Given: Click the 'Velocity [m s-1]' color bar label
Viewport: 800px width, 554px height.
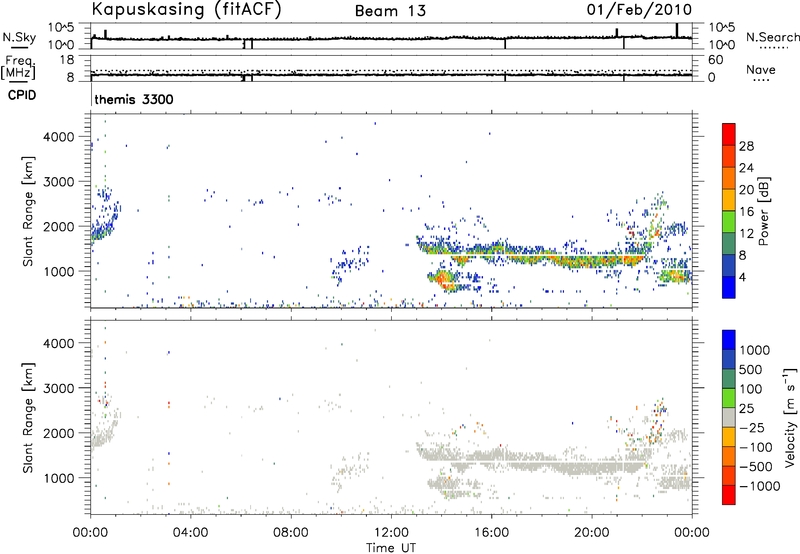Looking at the screenshot, I should point(790,417).
